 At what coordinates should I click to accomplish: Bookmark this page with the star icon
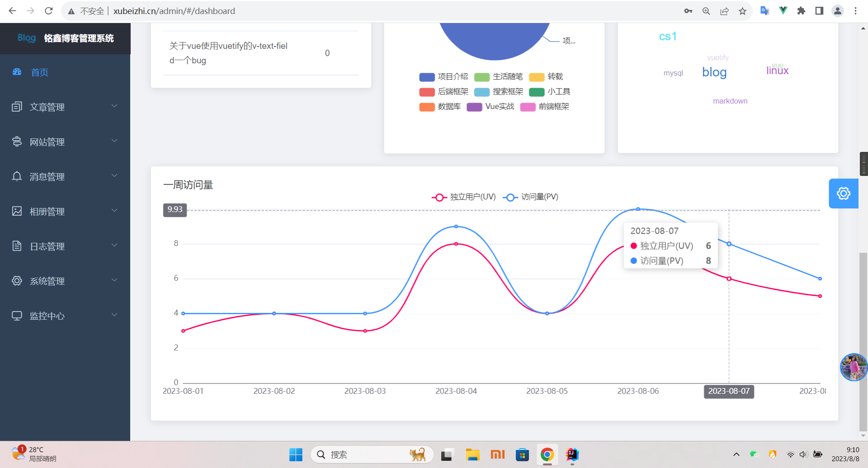[x=742, y=11]
